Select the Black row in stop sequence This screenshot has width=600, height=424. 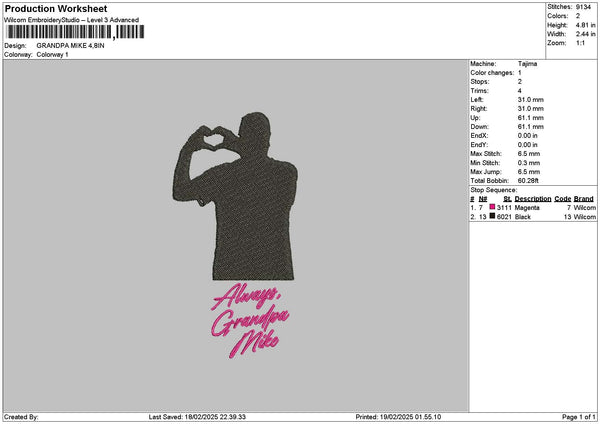click(533, 217)
